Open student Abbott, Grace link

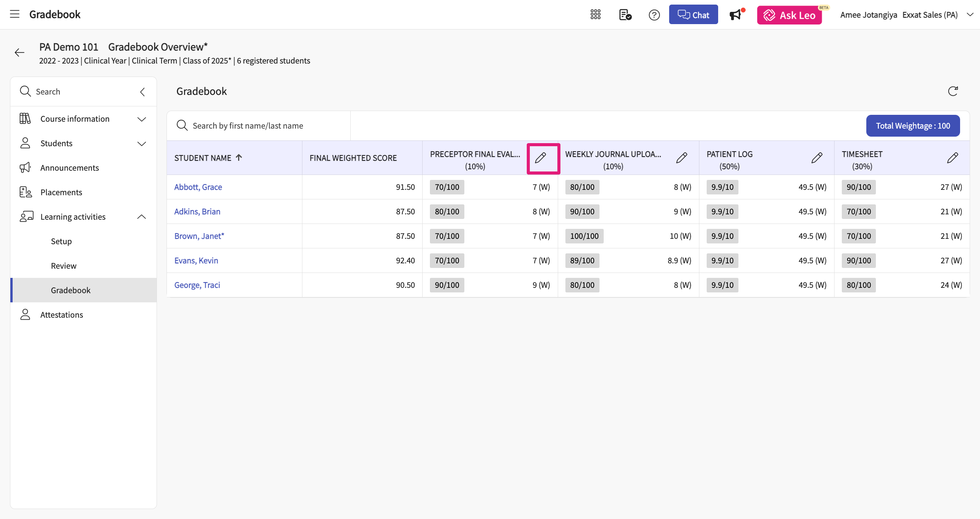(x=198, y=187)
